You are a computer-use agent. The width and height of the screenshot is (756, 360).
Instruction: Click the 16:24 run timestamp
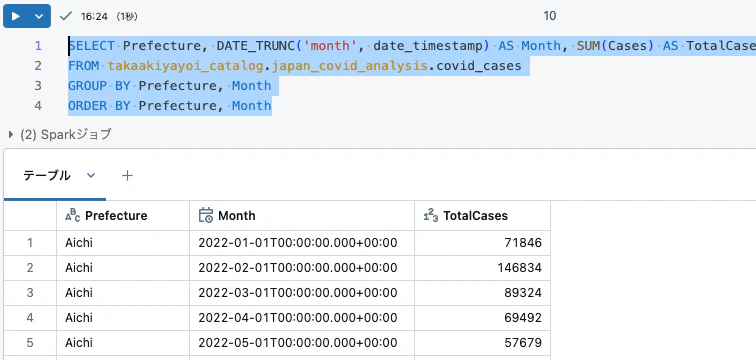[94, 17]
